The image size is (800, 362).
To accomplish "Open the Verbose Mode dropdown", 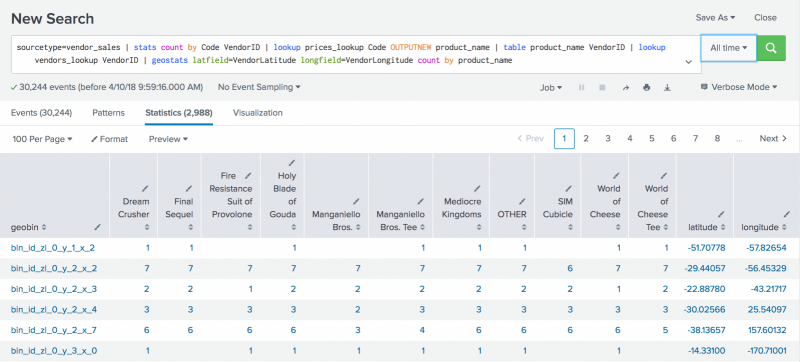I will pyautogui.click(x=739, y=87).
